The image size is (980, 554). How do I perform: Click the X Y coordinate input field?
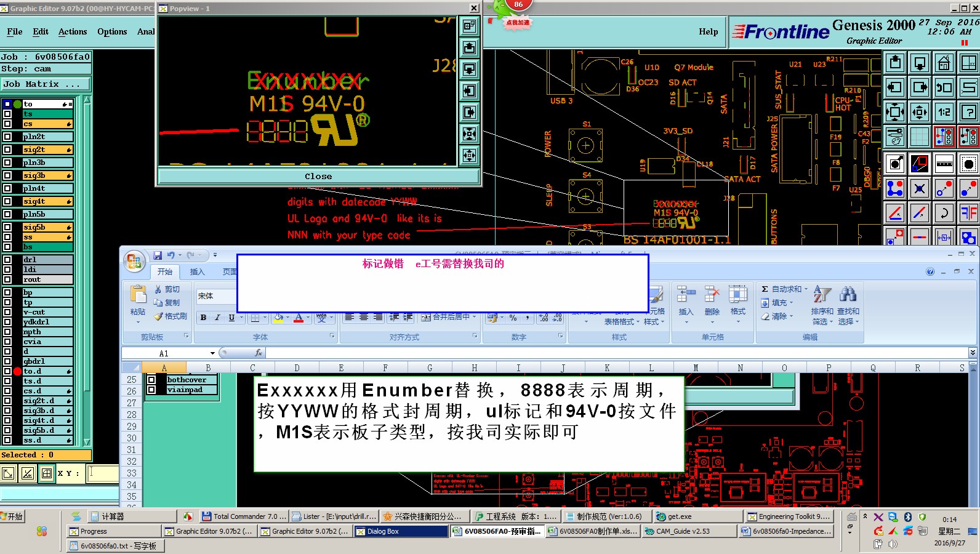tap(103, 473)
